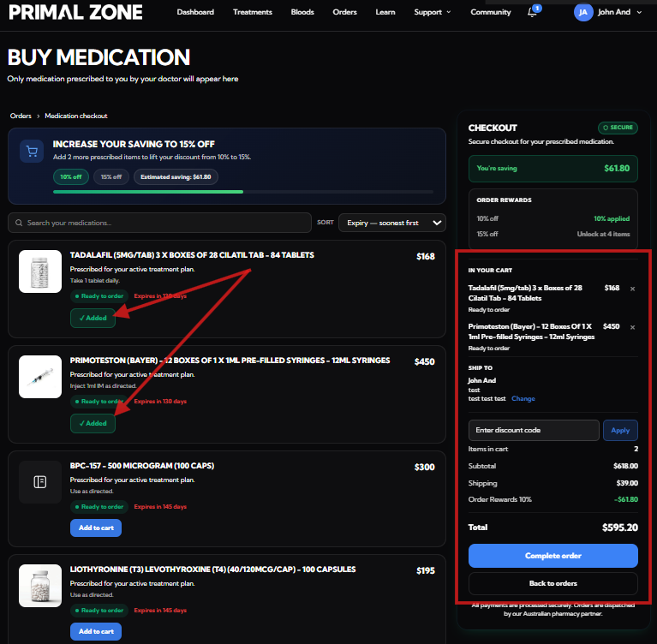
Task: Open the notification bell icon
Action: [532, 12]
